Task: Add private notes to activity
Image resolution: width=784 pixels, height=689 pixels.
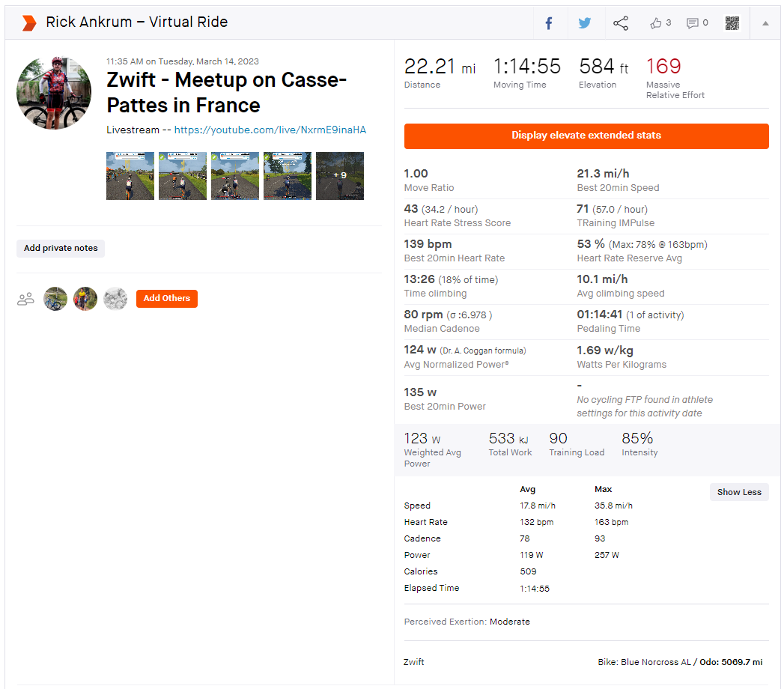Action: [61, 248]
